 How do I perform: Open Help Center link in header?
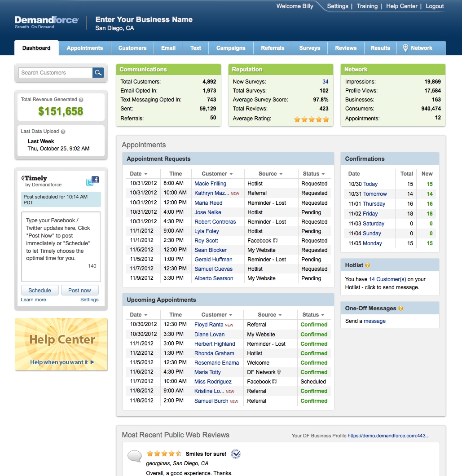point(401,6)
